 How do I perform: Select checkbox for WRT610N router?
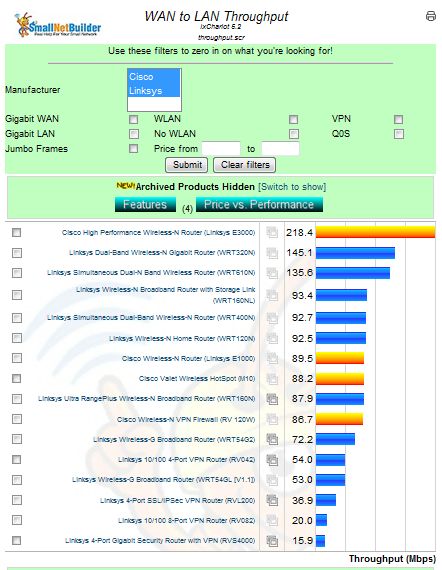[17, 273]
